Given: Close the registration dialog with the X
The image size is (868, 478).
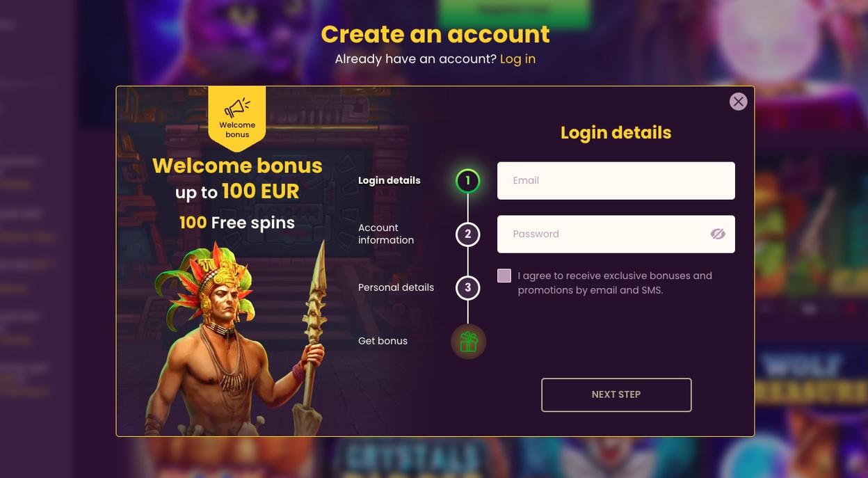Looking at the screenshot, I should click(739, 102).
